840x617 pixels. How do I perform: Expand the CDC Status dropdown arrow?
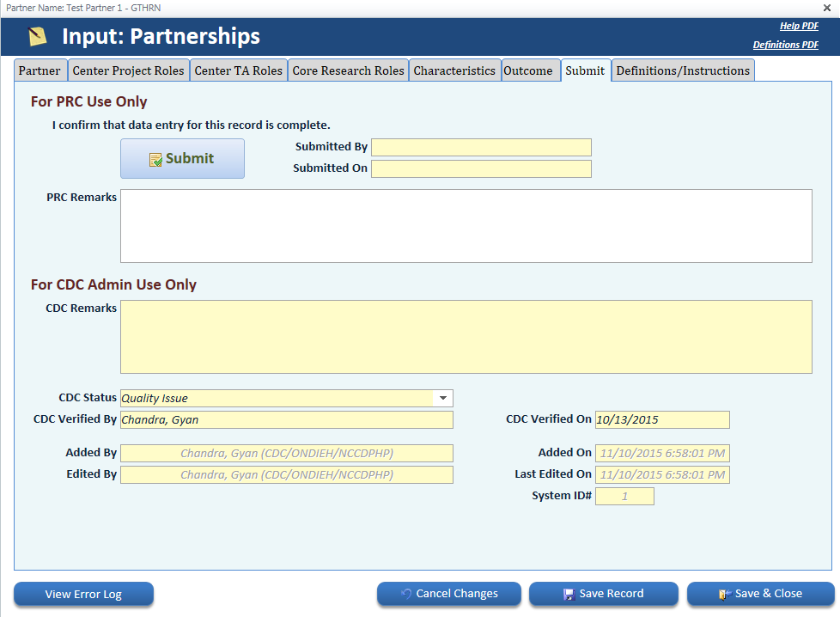click(x=443, y=398)
